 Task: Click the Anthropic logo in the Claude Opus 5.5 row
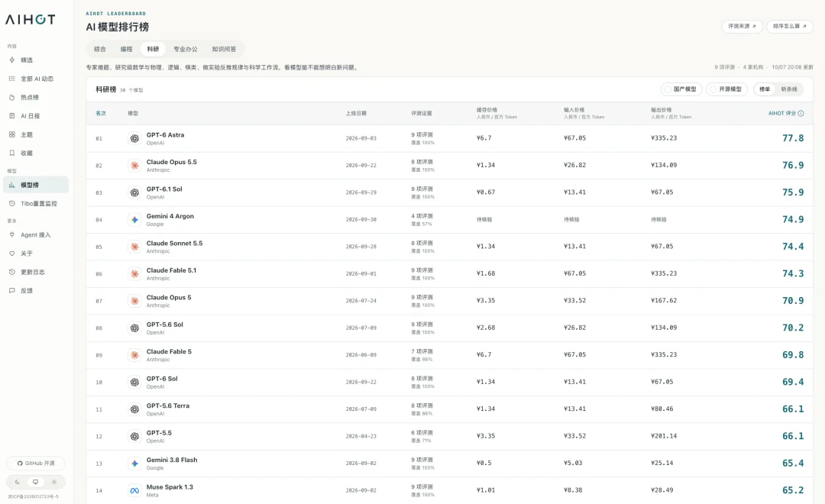coord(134,166)
